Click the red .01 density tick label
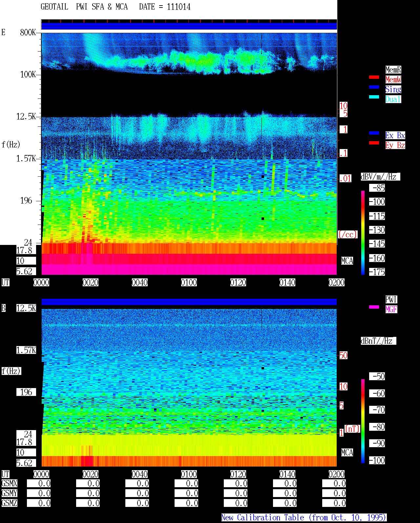This screenshot has width=420, height=523. [x=345, y=178]
